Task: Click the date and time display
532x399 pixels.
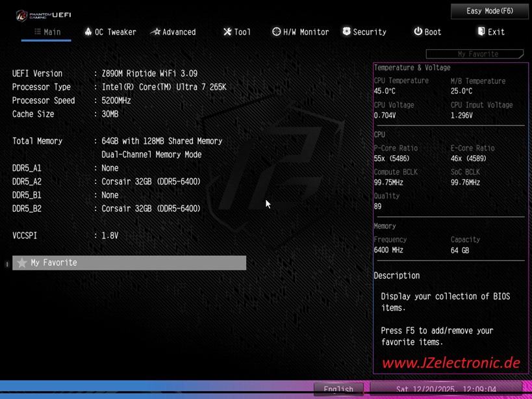Action: point(446,389)
